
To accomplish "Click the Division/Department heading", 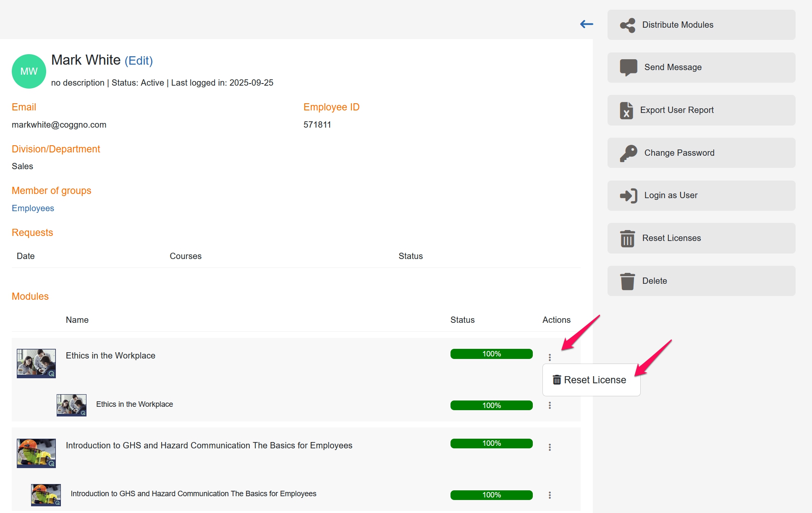I will pos(56,149).
